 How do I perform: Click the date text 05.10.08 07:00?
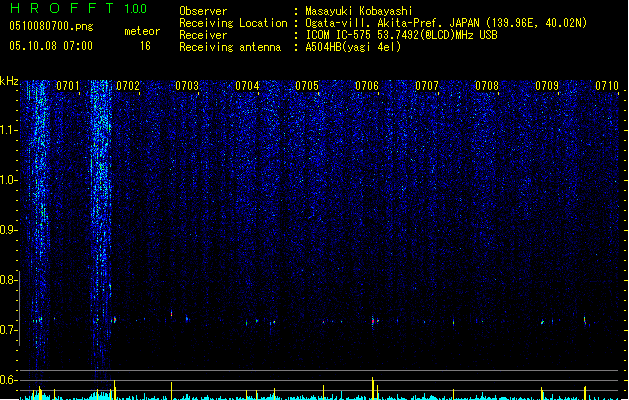pos(51,46)
